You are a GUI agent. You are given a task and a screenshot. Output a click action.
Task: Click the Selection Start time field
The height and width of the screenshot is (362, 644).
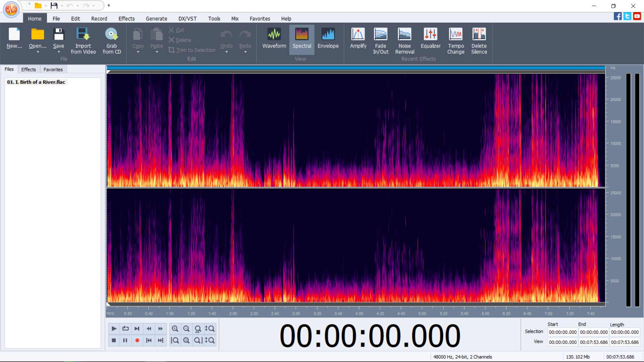[562, 332]
